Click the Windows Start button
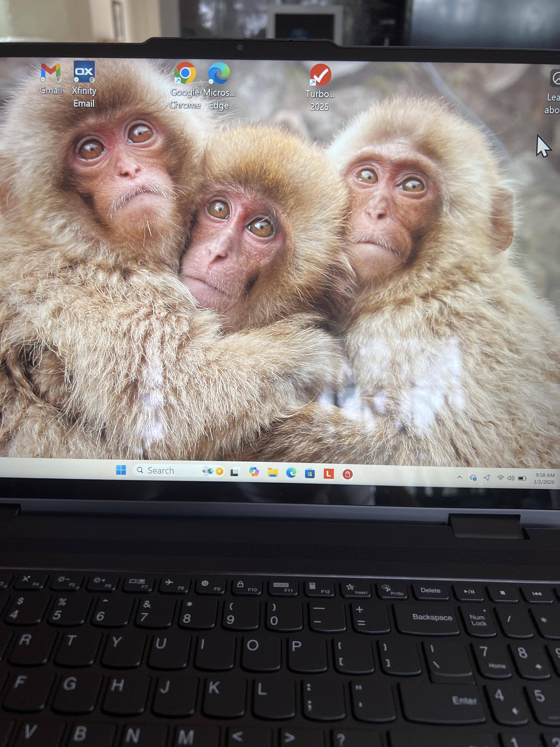The height and width of the screenshot is (747, 560). tap(121, 470)
